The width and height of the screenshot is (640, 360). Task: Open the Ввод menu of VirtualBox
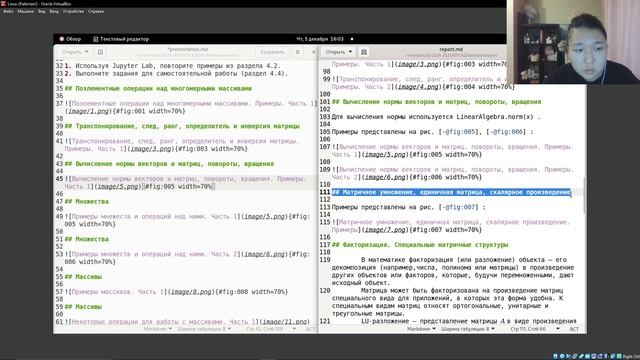click(x=54, y=11)
